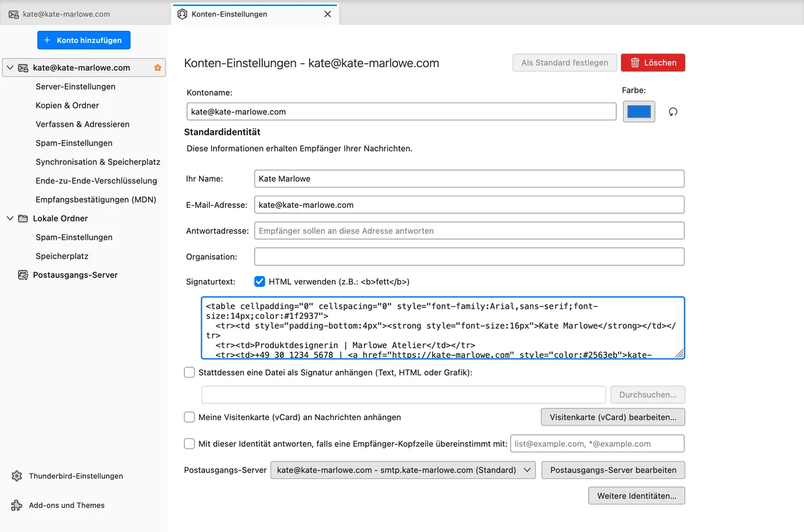Click the signature file path field
Screen dimensions: 804x532
pyautogui.click(x=404, y=394)
